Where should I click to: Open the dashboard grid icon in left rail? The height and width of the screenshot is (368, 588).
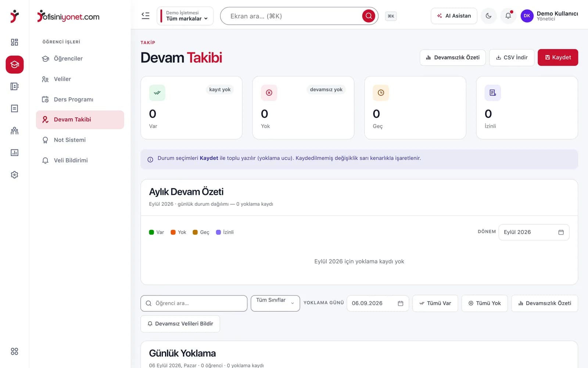(14, 42)
